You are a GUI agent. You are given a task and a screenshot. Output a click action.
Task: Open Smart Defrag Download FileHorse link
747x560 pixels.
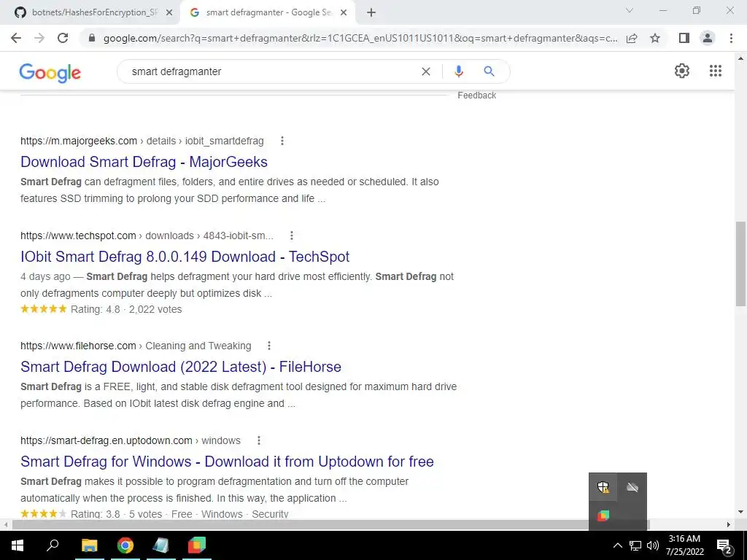[181, 367]
